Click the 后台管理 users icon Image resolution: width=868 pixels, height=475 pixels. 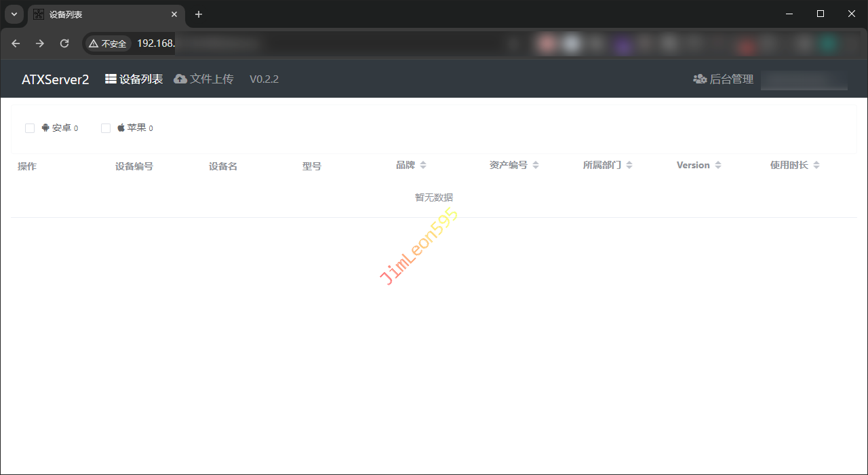click(x=700, y=79)
